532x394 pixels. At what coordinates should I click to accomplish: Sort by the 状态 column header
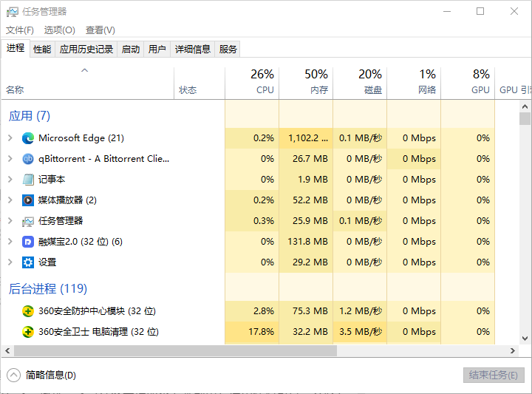pyautogui.click(x=199, y=84)
